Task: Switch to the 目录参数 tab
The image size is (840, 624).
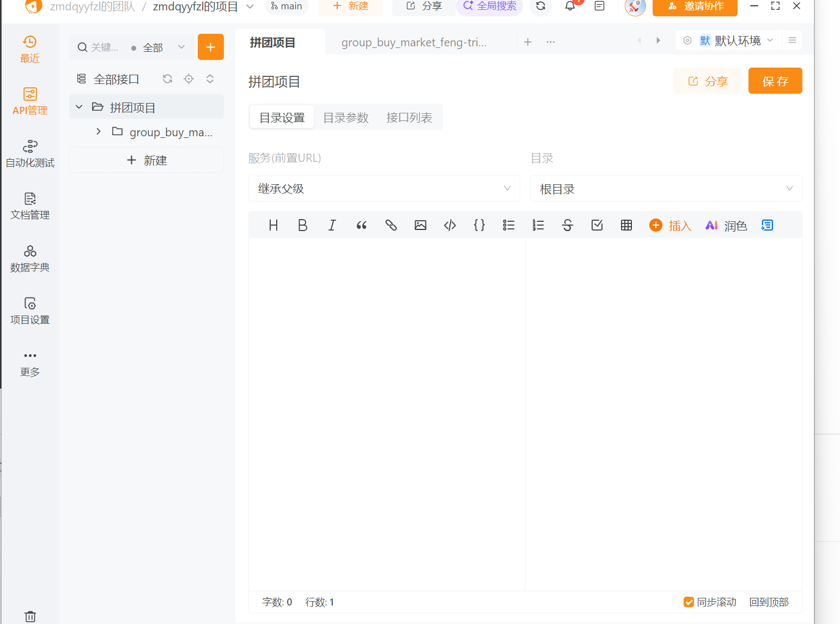Action: tap(346, 117)
